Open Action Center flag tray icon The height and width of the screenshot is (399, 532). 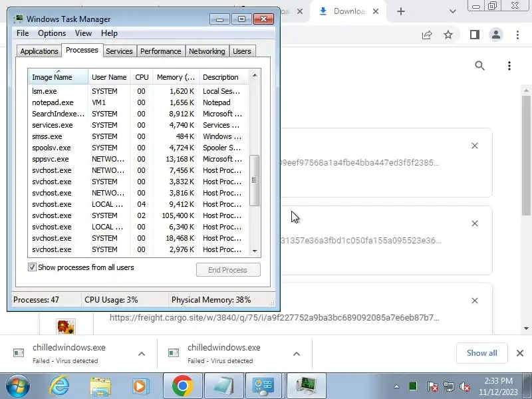(432, 386)
